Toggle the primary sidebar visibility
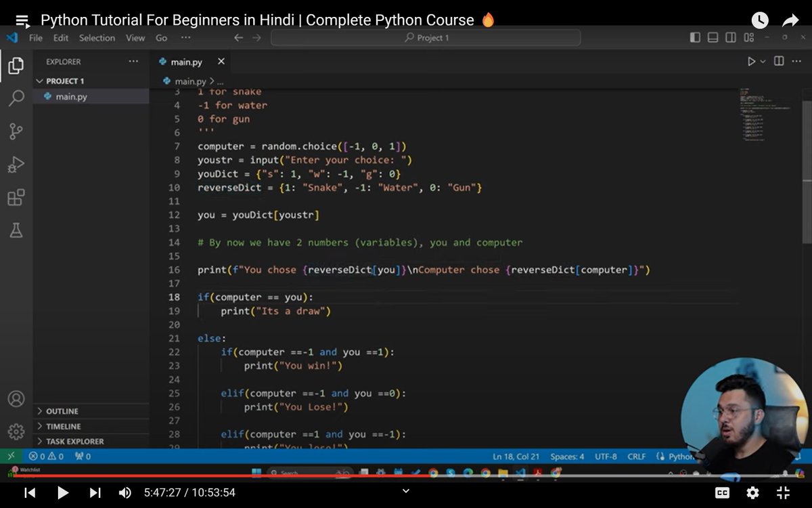This screenshot has height=508, width=812. coord(695,38)
